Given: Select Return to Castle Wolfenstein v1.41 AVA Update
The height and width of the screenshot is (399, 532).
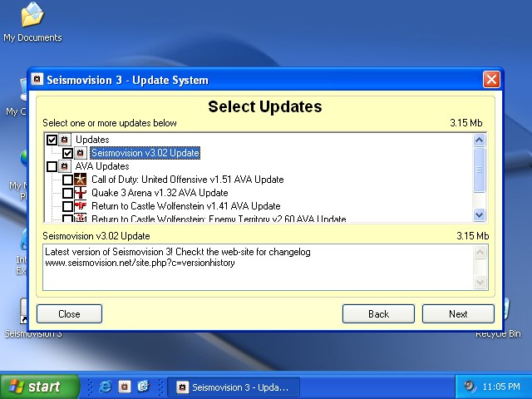Looking at the screenshot, I should tap(185, 206).
